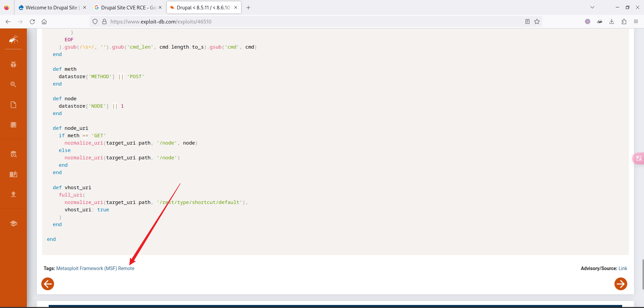Viewport: 644px width, 308px height.
Task: Click the 'def meth' code line
Action: point(64,69)
